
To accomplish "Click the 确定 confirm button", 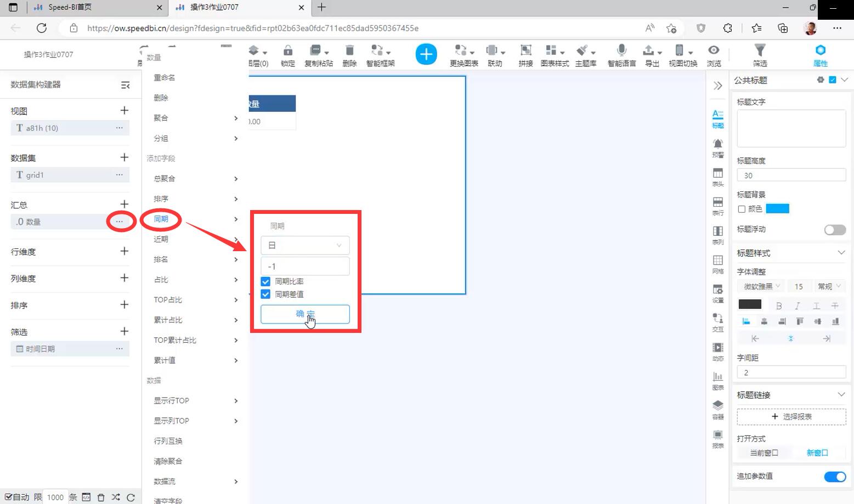I will (305, 314).
